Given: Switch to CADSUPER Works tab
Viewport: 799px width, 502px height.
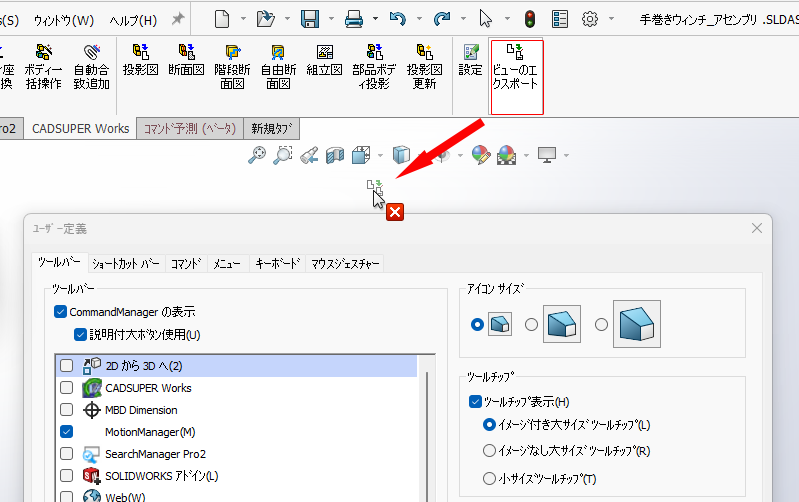Looking at the screenshot, I should point(81,128).
